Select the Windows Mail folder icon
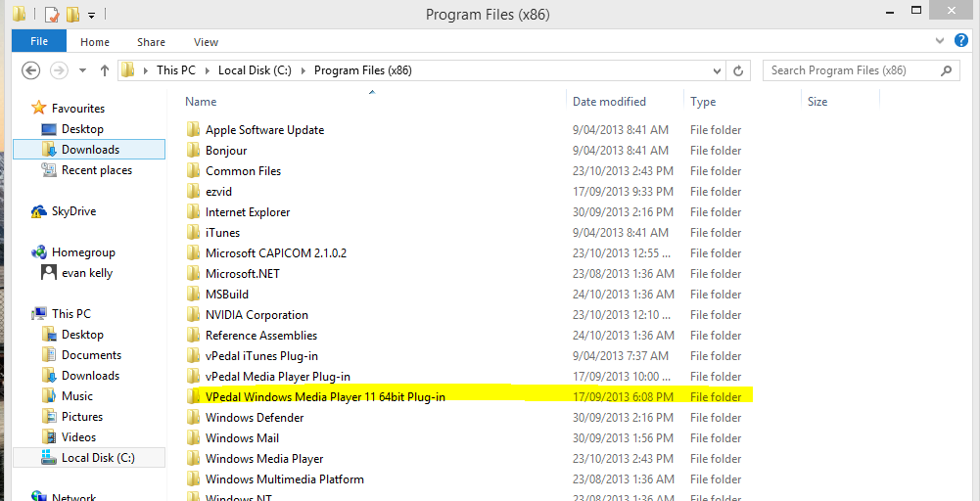This screenshot has height=501, width=980. click(x=193, y=438)
